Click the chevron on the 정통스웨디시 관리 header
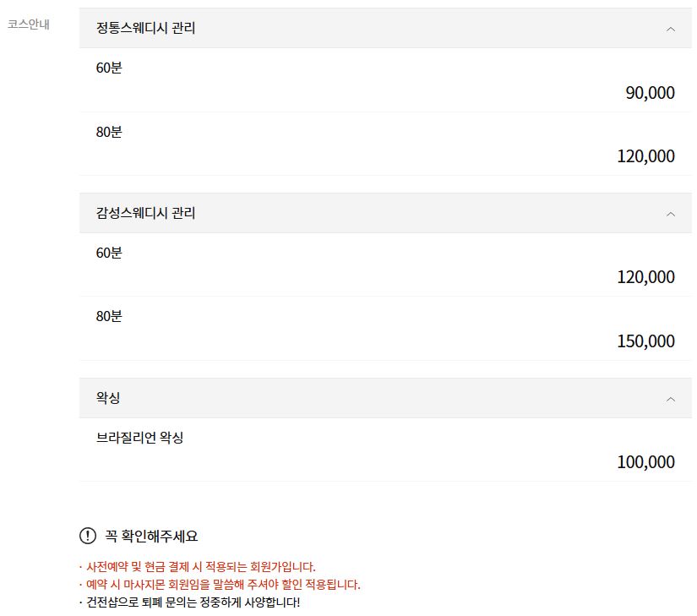 pos(672,28)
